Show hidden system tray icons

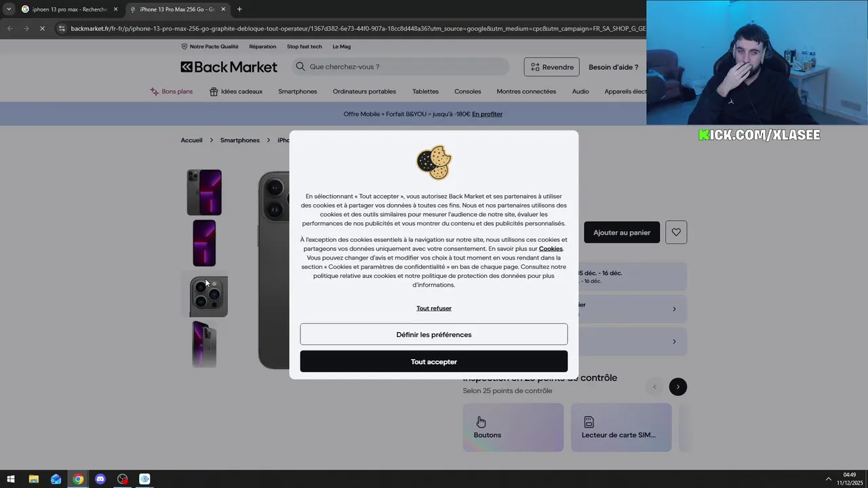pyautogui.click(x=828, y=479)
